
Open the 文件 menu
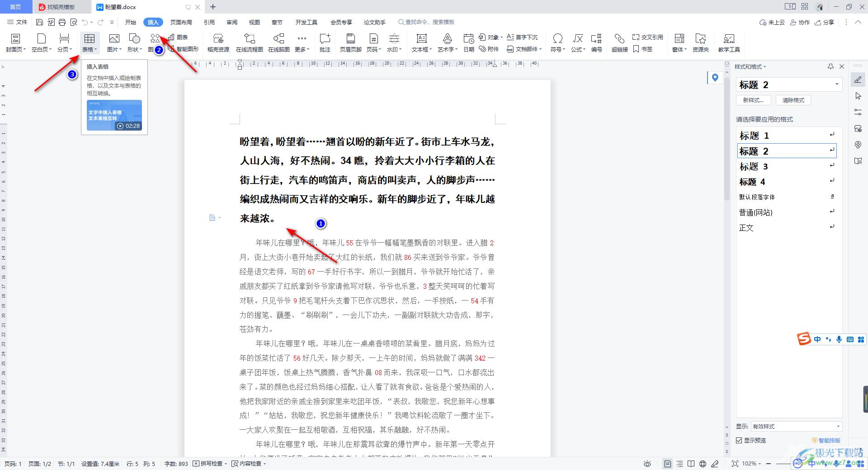(x=17, y=22)
